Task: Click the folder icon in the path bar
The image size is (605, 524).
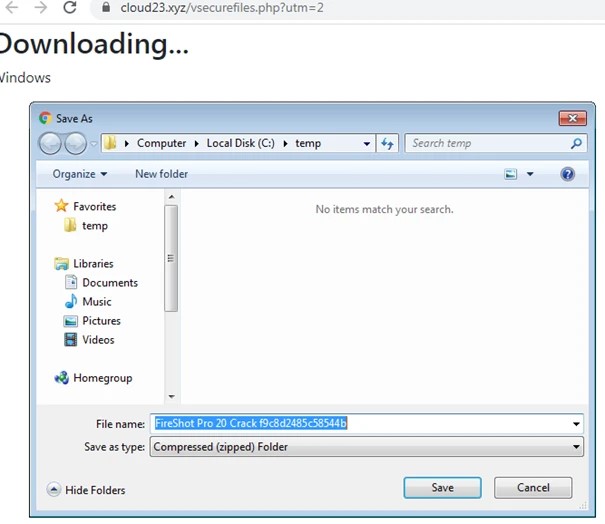Action: 110,143
